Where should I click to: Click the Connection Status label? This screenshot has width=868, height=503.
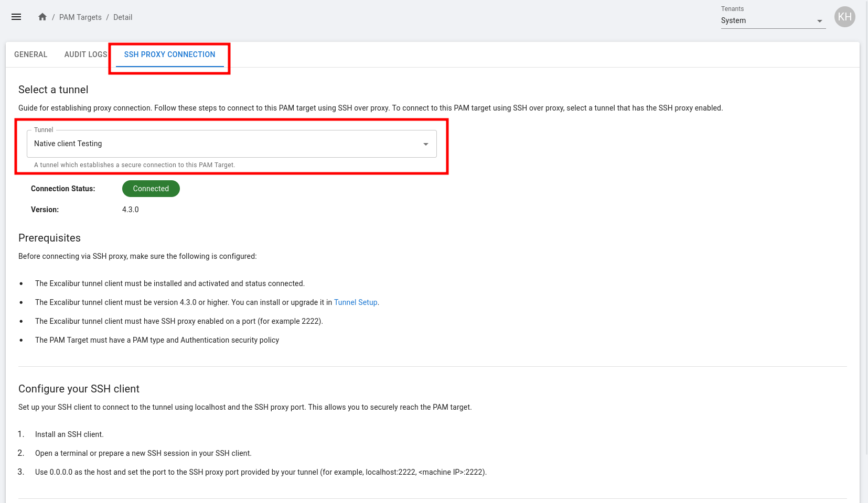coord(63,189)
